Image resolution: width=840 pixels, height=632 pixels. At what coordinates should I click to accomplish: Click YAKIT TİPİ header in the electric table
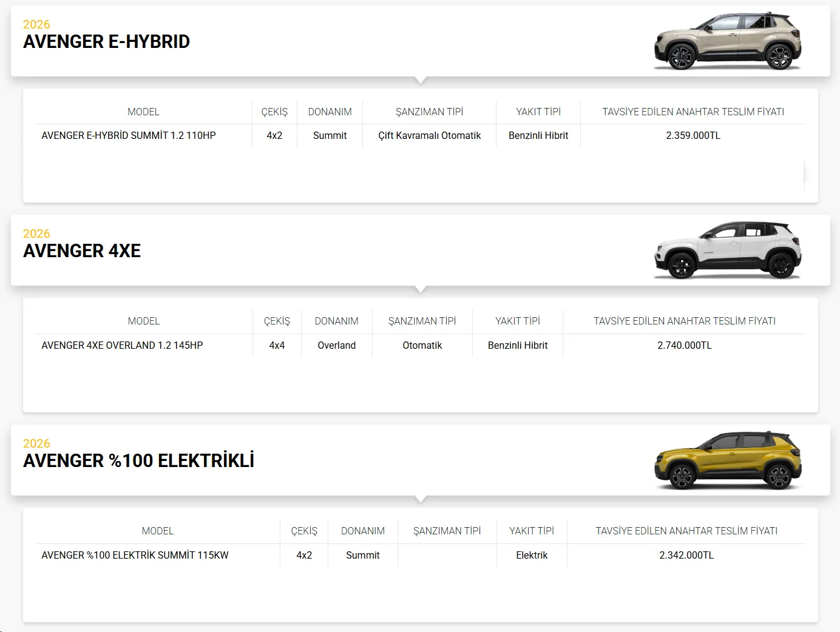pos(532,531)
